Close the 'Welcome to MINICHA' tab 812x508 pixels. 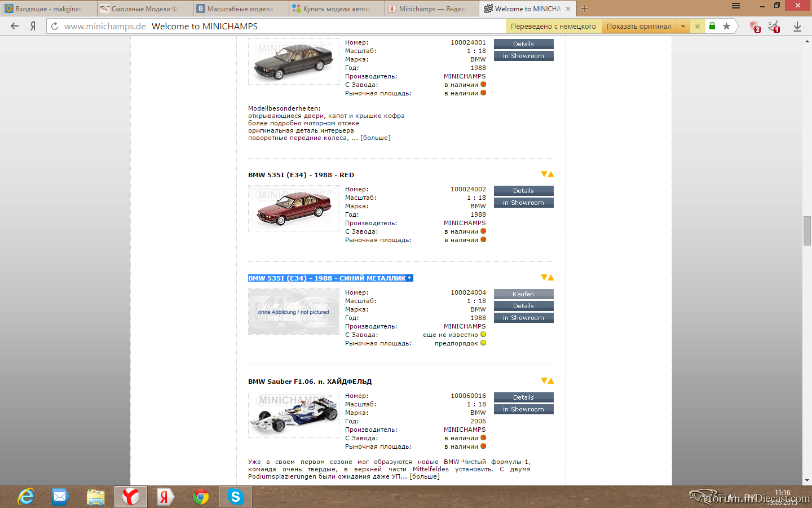coord(568,8)
